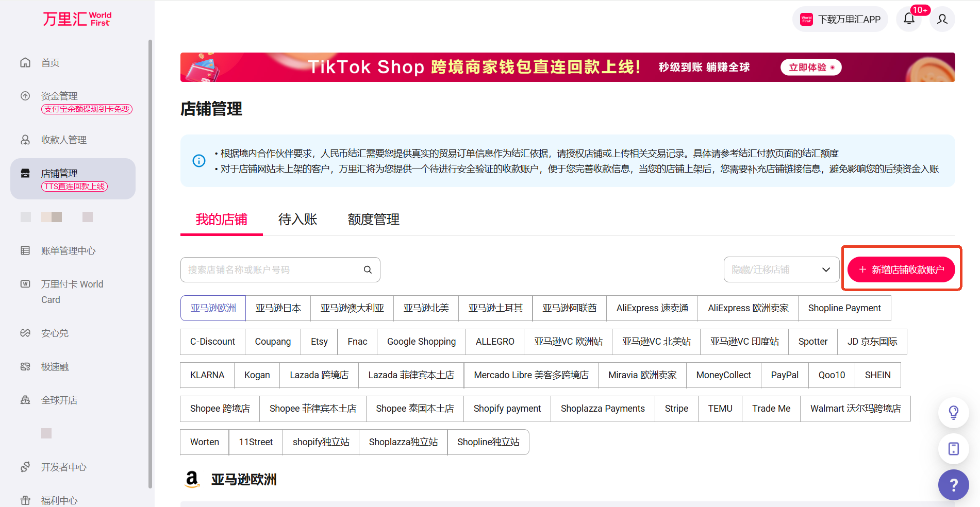Click the WorldFirst logo
Image resolution: width=980 pixels, height=507 pixels.
[x=77, y=19]
